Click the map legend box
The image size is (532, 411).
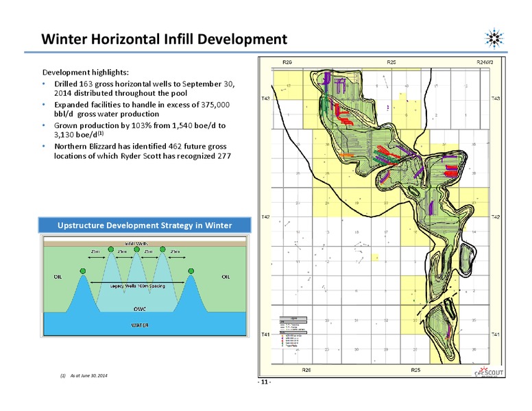[293, 332]
